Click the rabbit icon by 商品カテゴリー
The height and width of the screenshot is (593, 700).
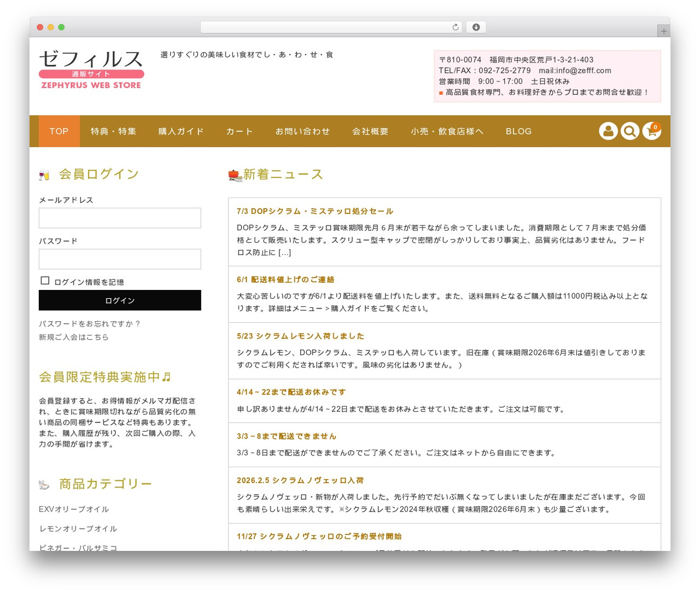click(x=44, y=485)
